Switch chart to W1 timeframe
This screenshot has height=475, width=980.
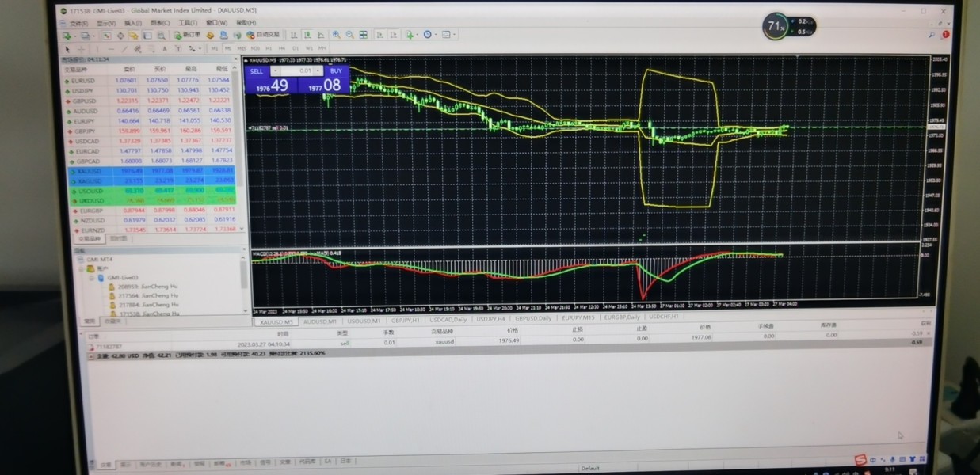(x=309, y=48)
